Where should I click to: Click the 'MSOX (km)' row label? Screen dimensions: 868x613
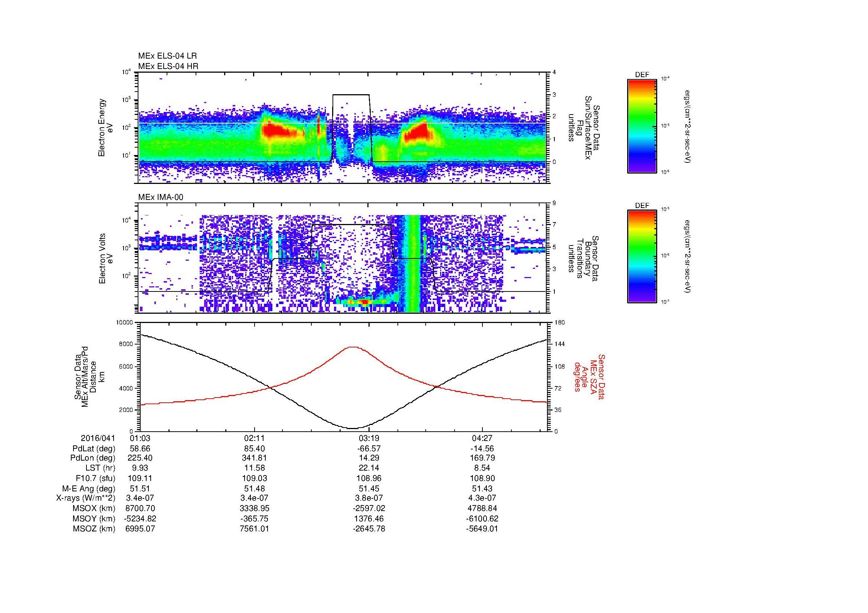click(x=94, y=508)
